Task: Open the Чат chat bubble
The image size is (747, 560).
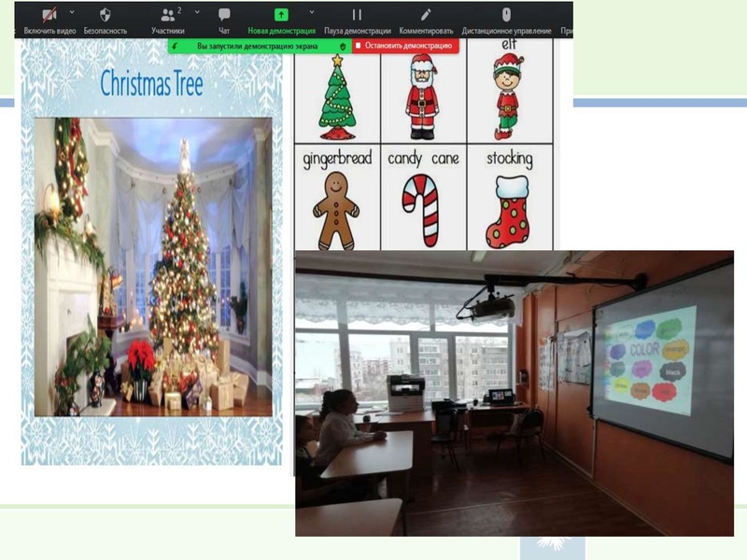Action: click(x=224, y=16)
